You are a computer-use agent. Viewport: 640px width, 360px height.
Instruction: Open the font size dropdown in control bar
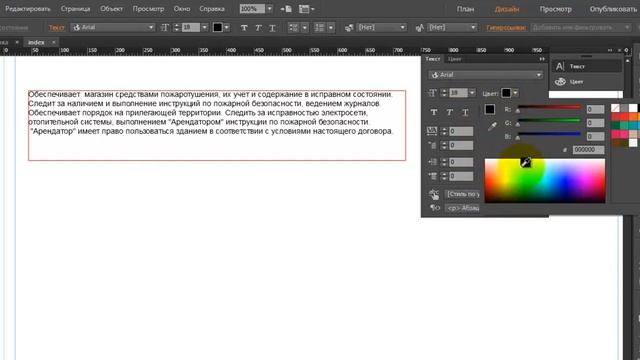[204, 27]
